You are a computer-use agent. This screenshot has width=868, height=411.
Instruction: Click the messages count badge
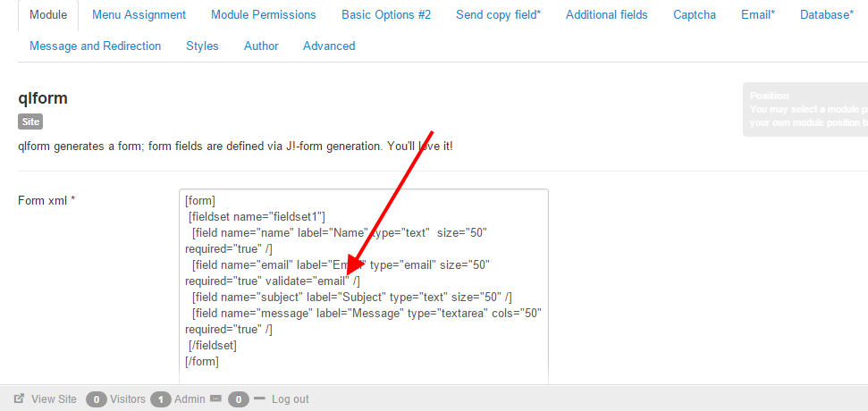(x=238, y=399)
